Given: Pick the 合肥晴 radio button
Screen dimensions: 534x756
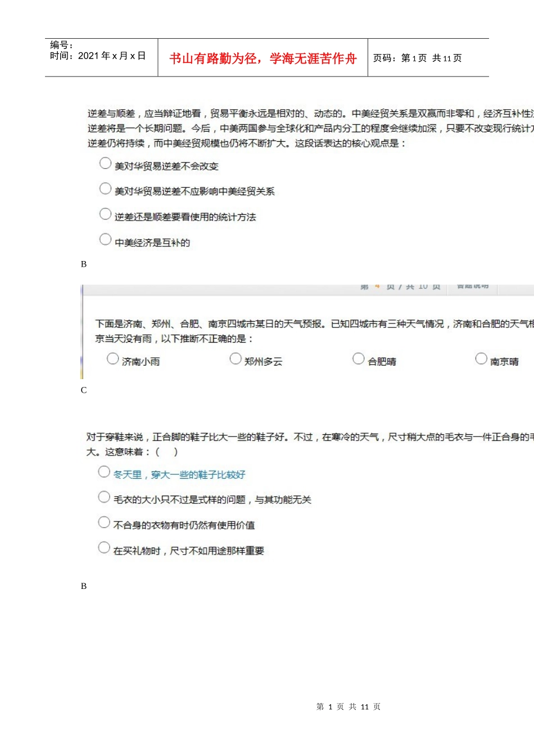Looking at the screenshot, I should [358, 358].
